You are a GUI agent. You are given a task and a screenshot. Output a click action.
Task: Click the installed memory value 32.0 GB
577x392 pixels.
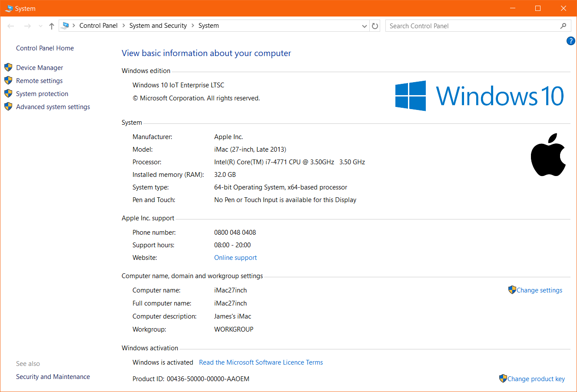pyautogui.click(x=225, y=175)
